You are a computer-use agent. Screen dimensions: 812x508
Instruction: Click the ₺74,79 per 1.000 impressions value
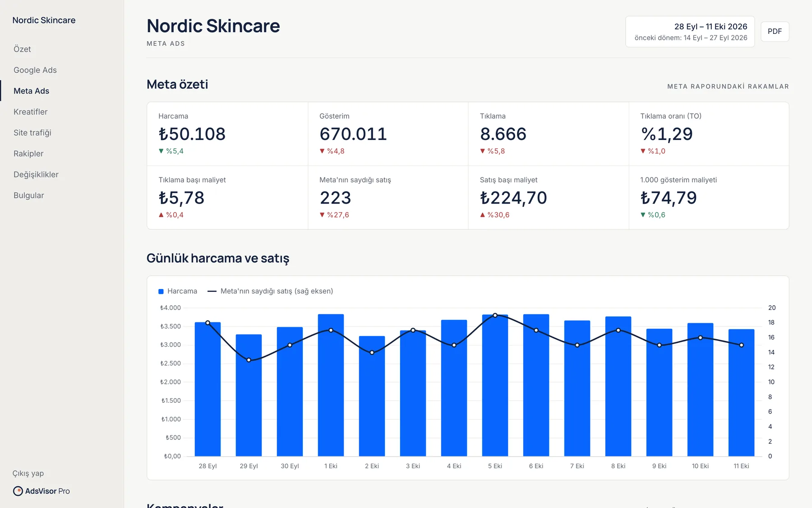pos(669,198)
